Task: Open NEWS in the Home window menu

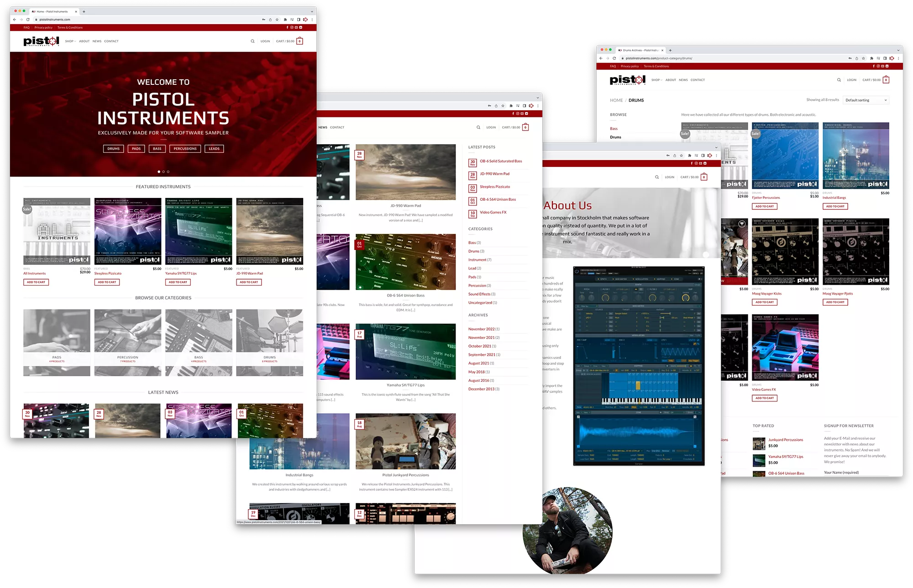Action: [97, 41]
